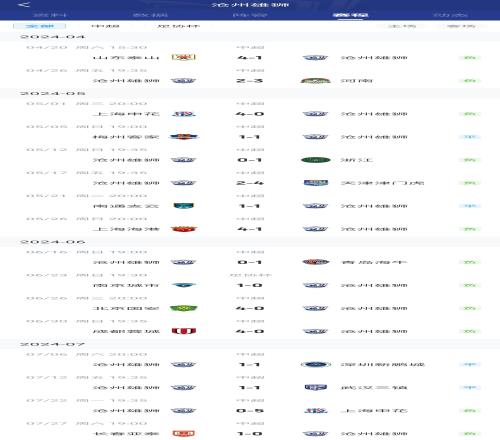Open the 南通支云 team logo
The width and height of the screenshot is (500, 440).
(183, 206)
